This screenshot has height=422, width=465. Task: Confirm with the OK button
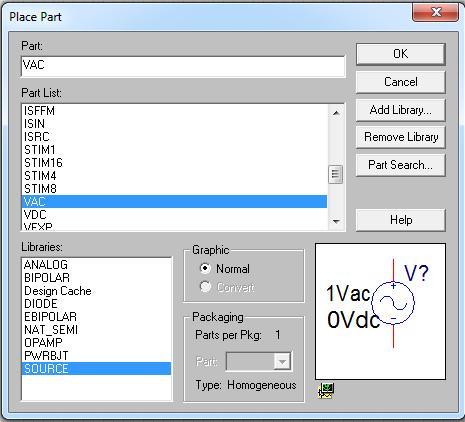pos(400,54)
